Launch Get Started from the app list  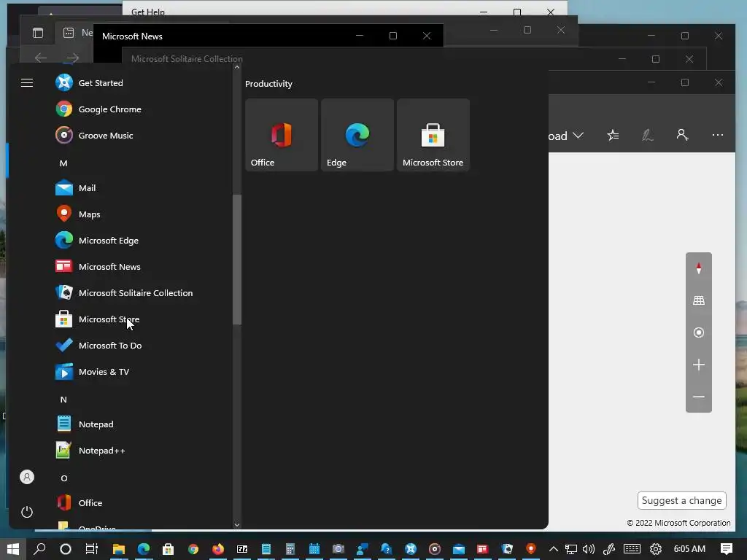(89, 83)
